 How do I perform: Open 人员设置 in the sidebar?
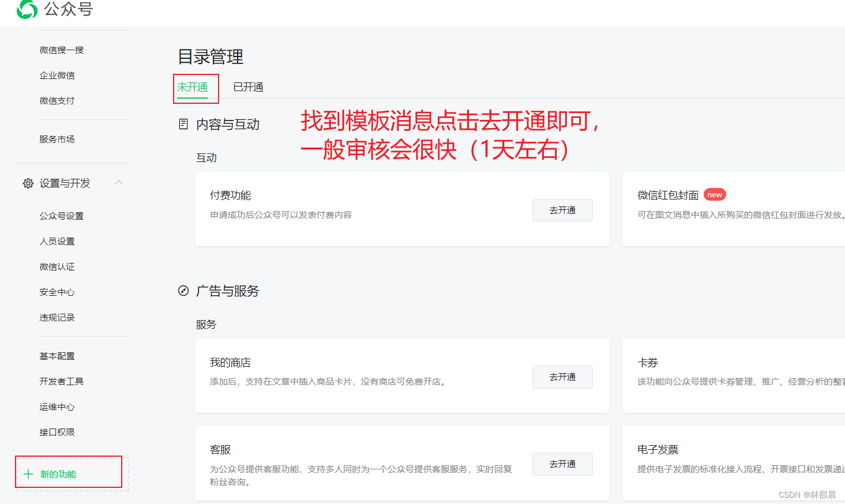(57, 242)
